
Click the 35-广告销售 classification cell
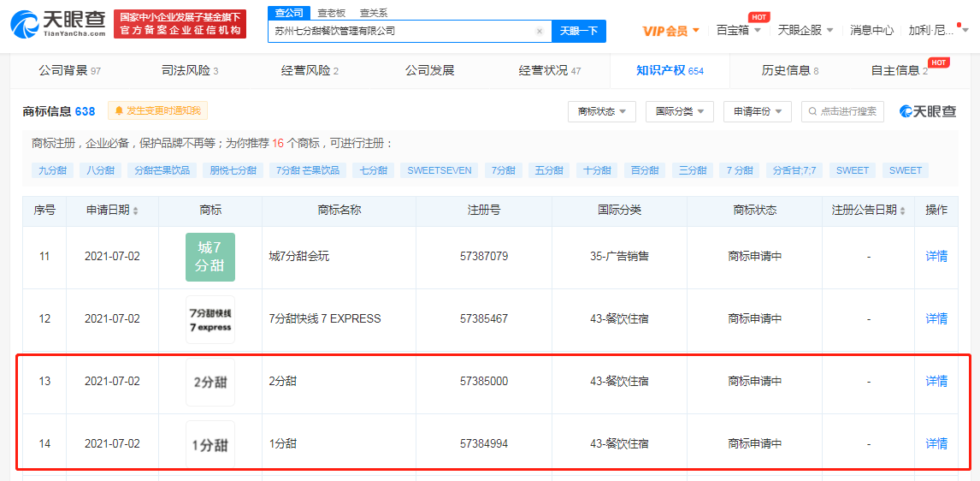tap(619, 256)
